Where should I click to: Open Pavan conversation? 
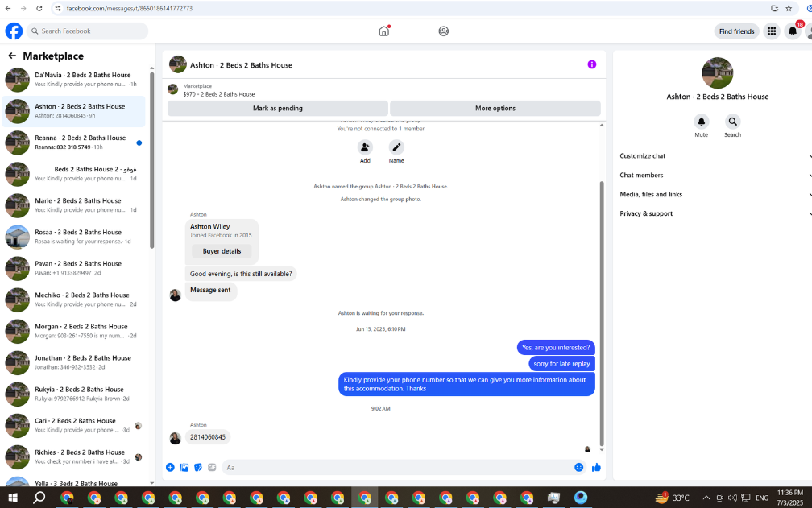(x=73, y=268)
